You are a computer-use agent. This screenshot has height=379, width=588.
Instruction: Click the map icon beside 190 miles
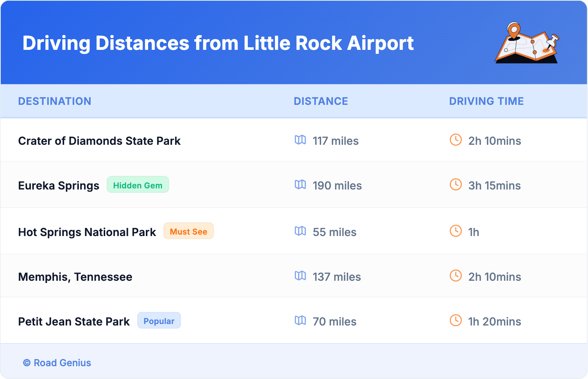coord(300,185)
